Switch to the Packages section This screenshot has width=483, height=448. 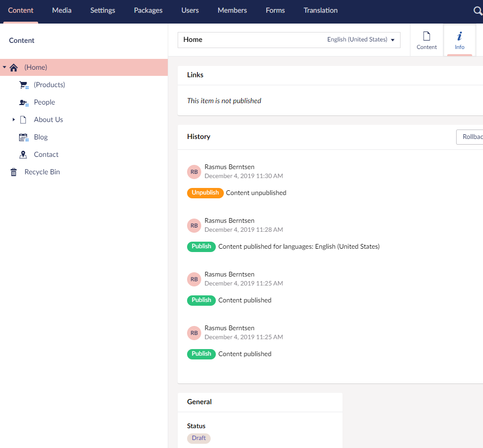coord(148,10)
